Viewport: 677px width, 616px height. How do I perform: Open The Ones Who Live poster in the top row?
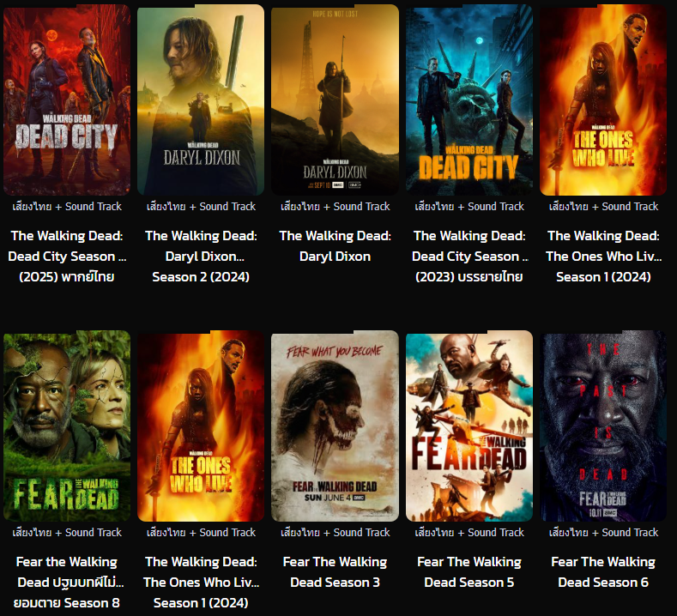point(603,100)
